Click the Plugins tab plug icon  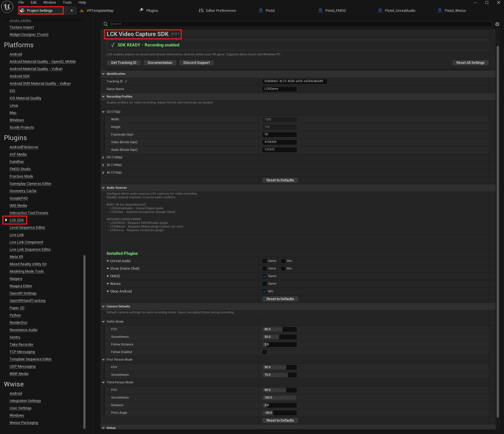point(142,10)
